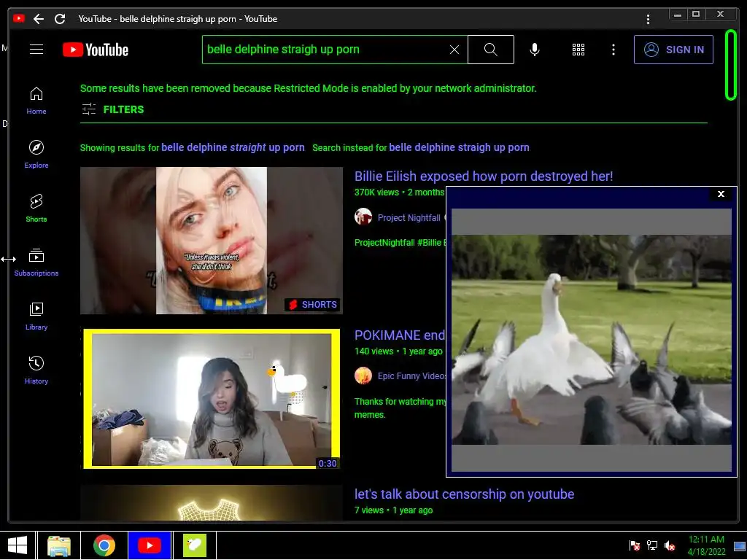Open Explore in the sidebar
The width and height of the screenshot is (747, 560).
(36, 155)
